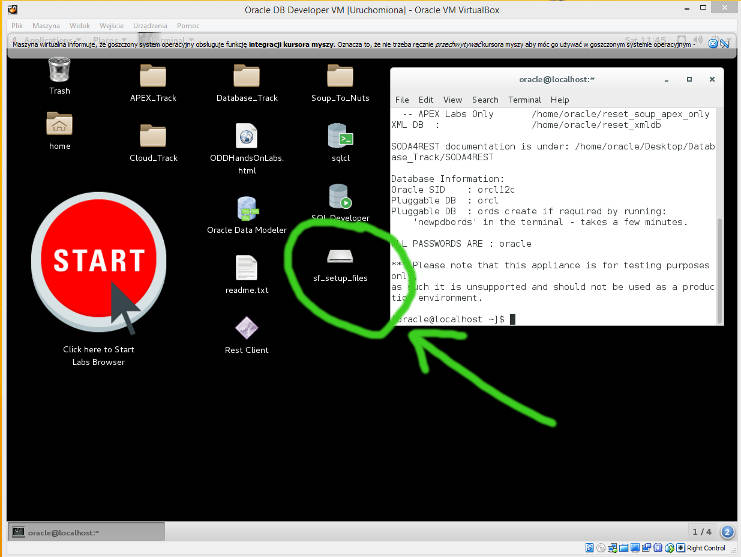Open the Plik menu in VirtualBox
The image size is (741, 557).
[x=17, y=26]
